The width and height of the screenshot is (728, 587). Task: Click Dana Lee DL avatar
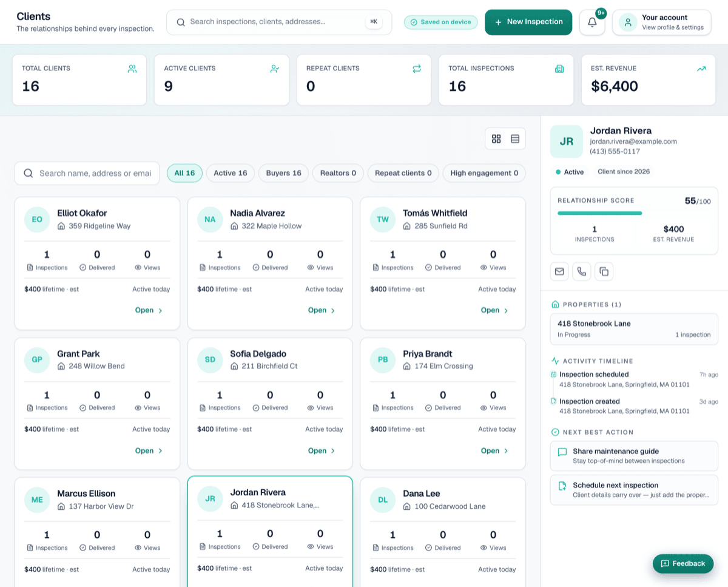383,500
